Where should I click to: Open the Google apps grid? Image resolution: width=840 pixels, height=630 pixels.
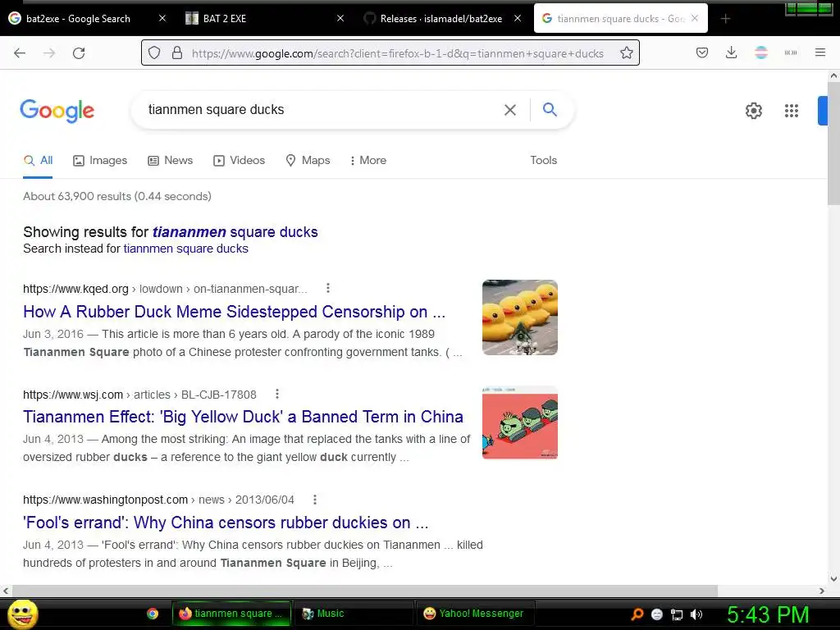click(x=792, y=111)
